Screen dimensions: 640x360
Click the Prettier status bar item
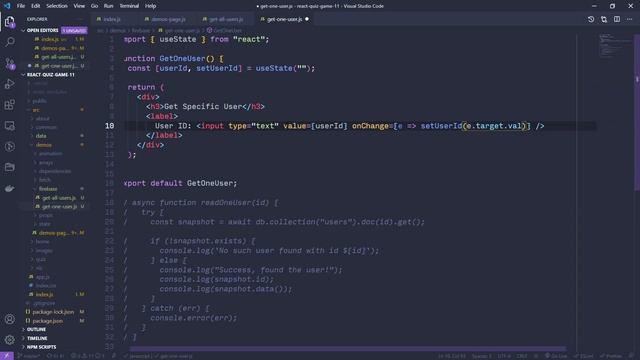click(611, 356)
